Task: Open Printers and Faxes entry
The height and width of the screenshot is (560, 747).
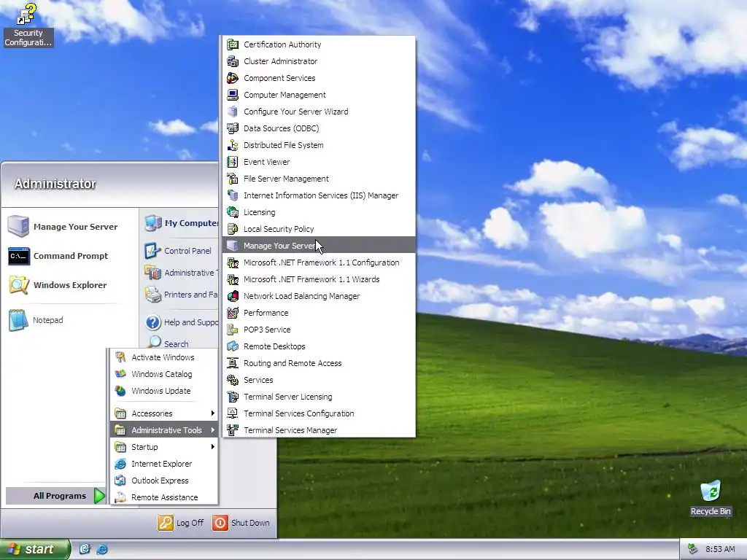Action: [x=181, y=295]
